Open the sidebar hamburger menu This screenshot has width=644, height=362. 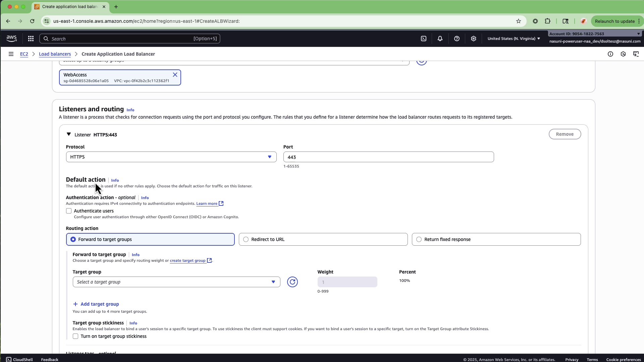[x=11, y=54]
